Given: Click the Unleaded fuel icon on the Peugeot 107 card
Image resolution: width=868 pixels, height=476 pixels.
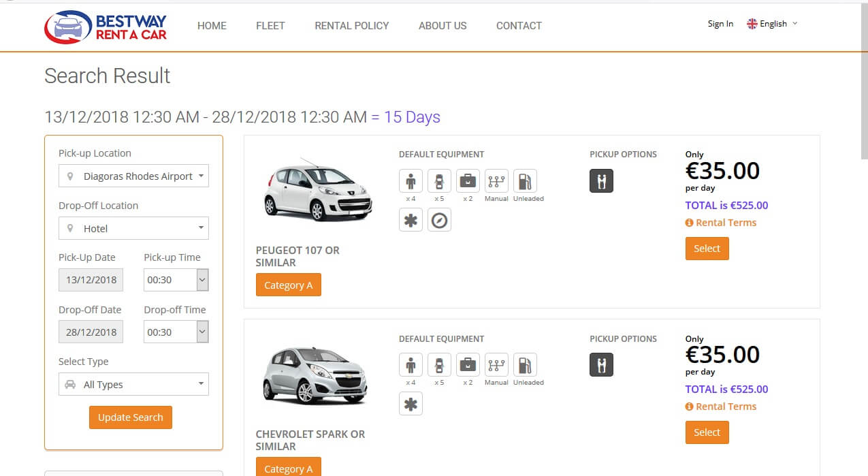Looking at the screenshot, I should click(525, 181).
